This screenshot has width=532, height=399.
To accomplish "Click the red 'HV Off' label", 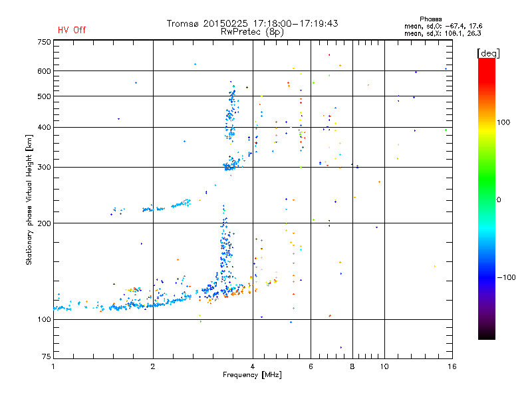I will (x=72, y=30).
